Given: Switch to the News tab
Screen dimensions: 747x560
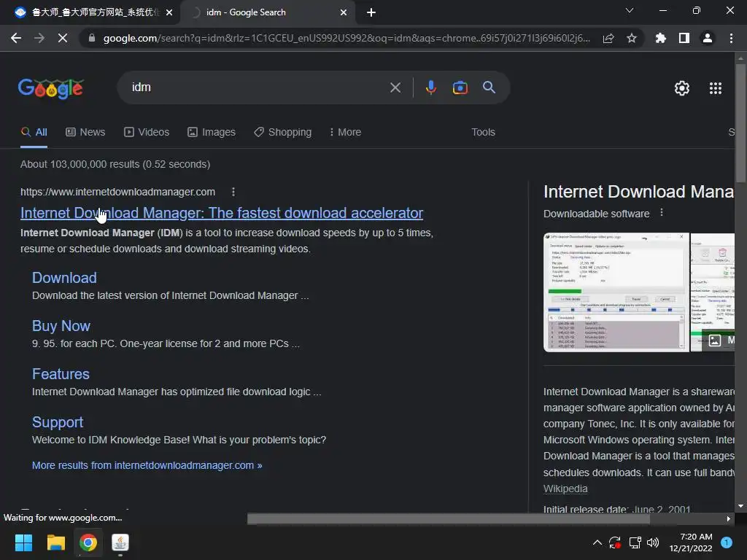Looking at the screenshot, I should 85,132.
